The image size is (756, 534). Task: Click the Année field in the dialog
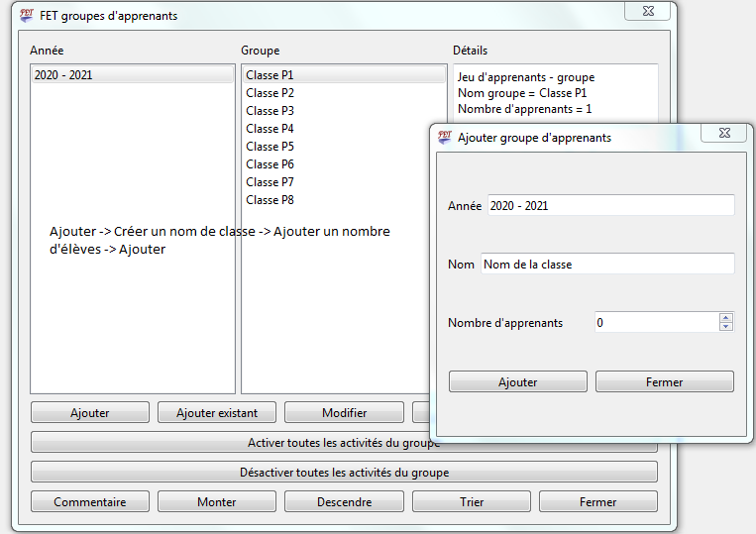(610, 206)
